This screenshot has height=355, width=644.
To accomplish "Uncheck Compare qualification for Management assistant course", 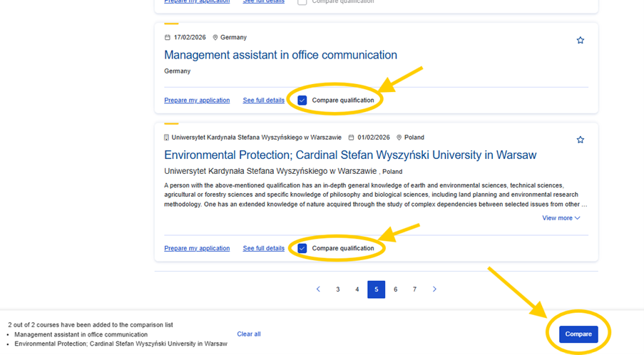I will (x=302, y=101).
